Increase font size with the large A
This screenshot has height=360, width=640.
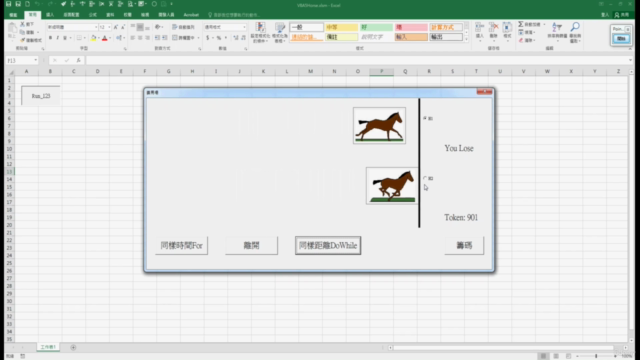(x=116, y=27)
